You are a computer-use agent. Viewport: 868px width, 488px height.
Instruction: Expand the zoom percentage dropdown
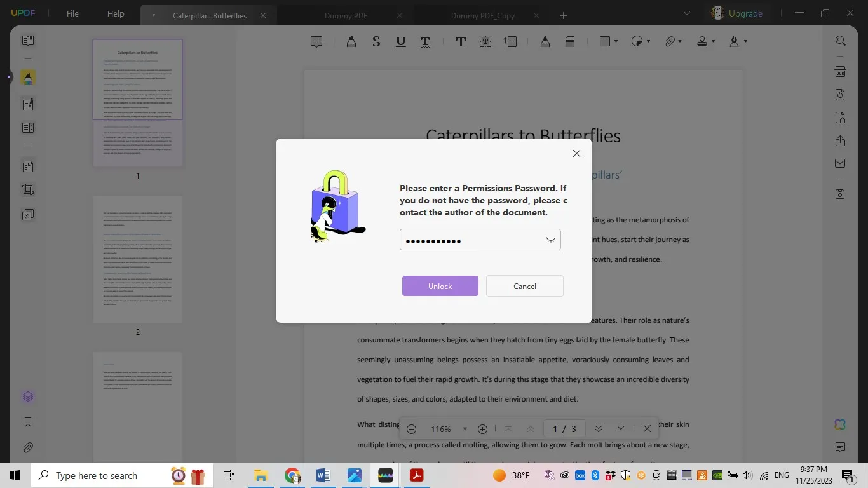point(465,429)
